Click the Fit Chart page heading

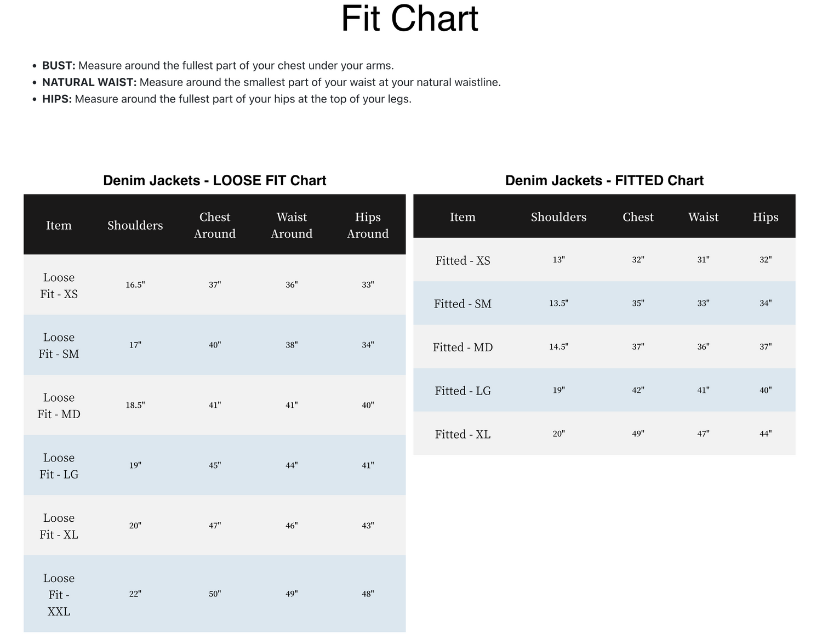[x=410, y=19]
